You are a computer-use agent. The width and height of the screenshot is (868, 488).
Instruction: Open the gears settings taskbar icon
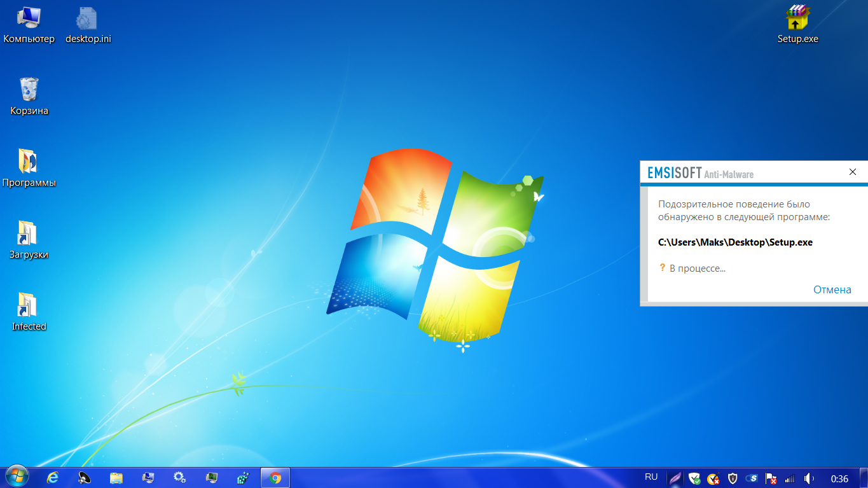[180, 478]
